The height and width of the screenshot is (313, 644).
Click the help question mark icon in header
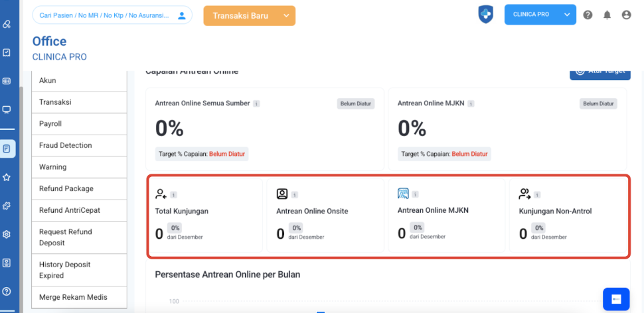point(588,15)
